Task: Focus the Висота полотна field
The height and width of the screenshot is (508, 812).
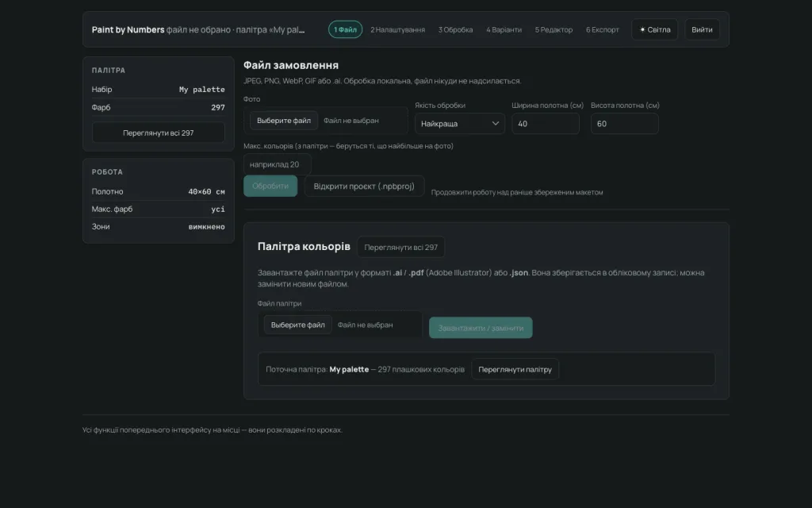Action: tap(625, 124)
